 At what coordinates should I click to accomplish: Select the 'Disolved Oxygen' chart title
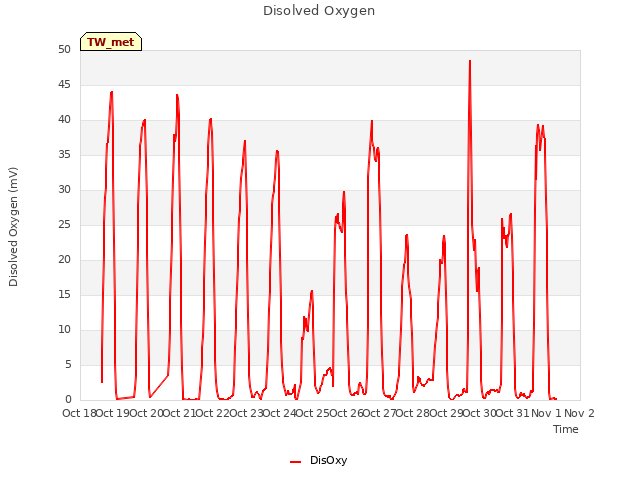(x=319, y=11)
